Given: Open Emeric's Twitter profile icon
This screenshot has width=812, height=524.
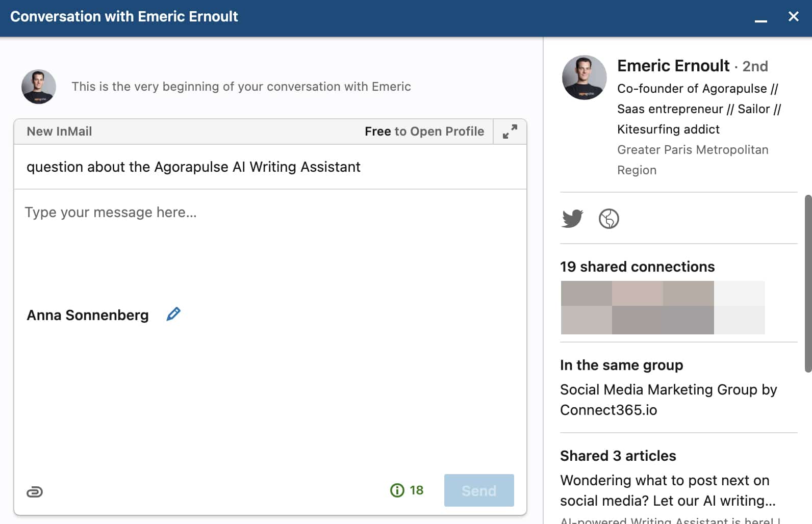Looking at the screenshot, I should 572,219.
